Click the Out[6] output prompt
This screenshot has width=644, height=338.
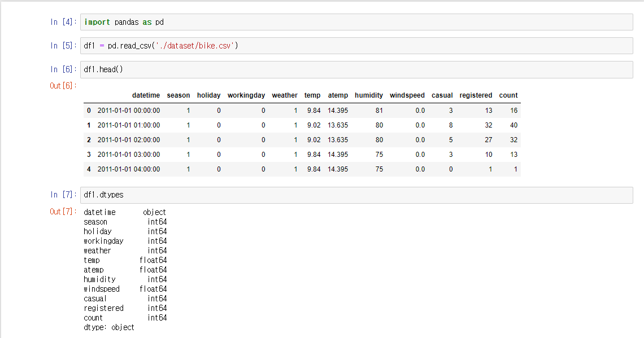[x=63, y=86]
